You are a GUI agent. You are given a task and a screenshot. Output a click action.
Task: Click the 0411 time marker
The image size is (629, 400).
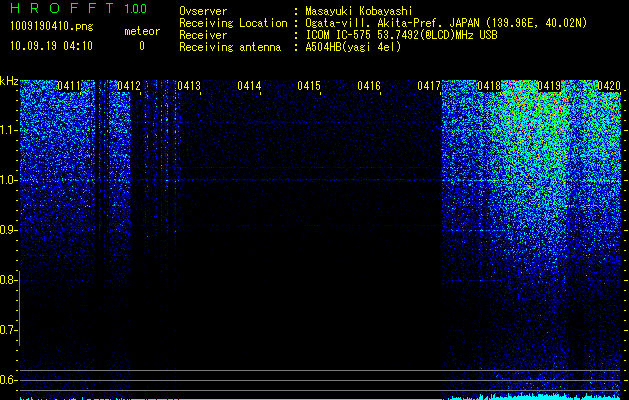click(x=69, y=86)
